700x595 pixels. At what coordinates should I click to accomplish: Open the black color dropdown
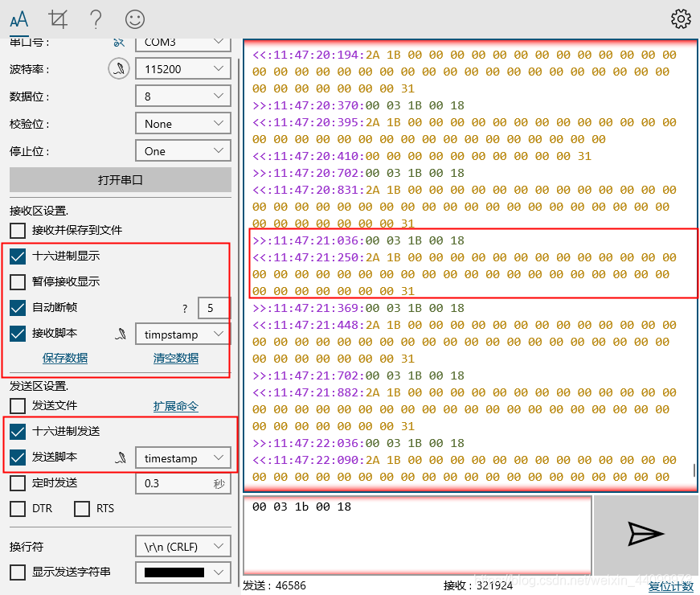point(183,572)
